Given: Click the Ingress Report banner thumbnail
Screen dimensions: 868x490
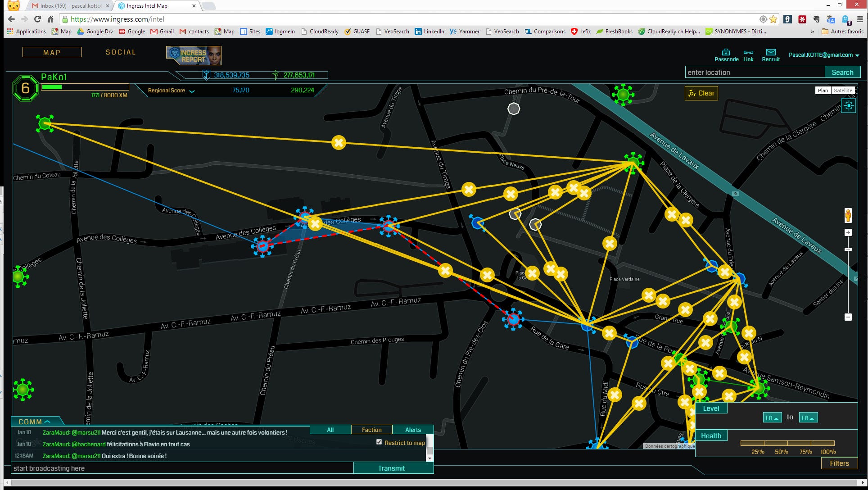Looking at the screenshot, I should click(194, 55).
